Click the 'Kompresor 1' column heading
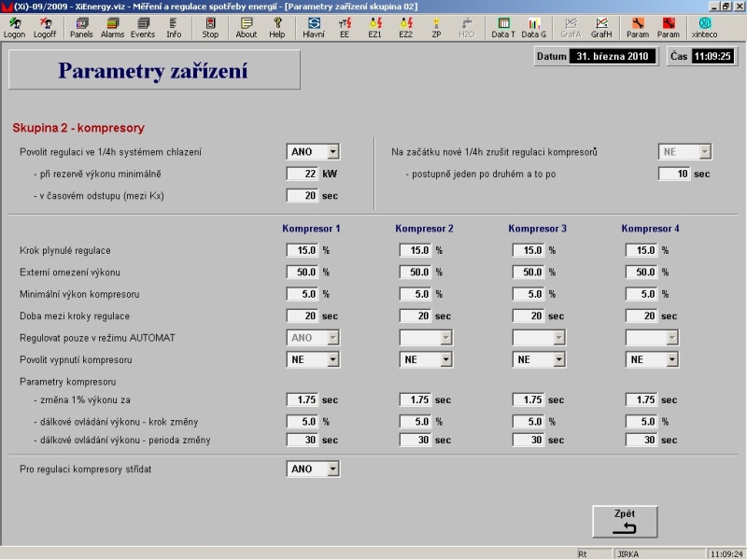The height and width of the screenshot is (560, 747). point(311,229)
